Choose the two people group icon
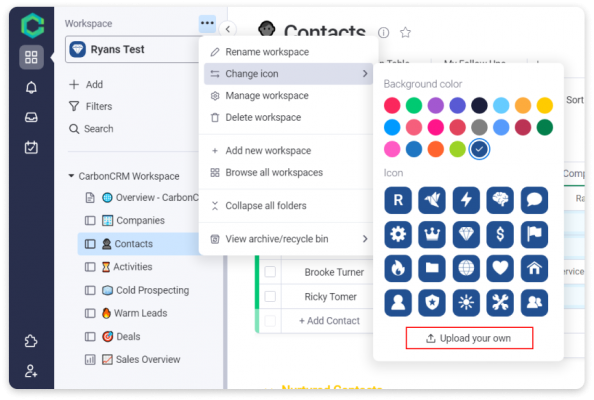The width and height of the screenshot is (594, 400). pos(534,303)
